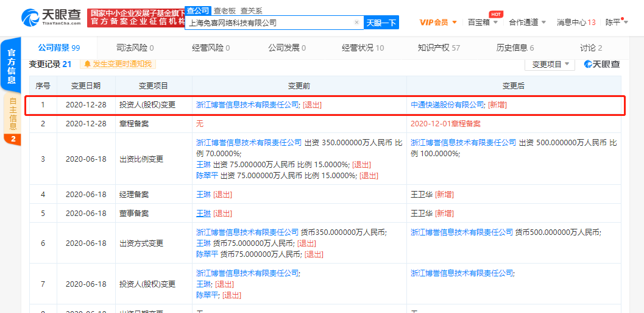Open the 中通快递股份有限公司 company link
This screenshot has width=644, height=313.
(x=447, y=104)
